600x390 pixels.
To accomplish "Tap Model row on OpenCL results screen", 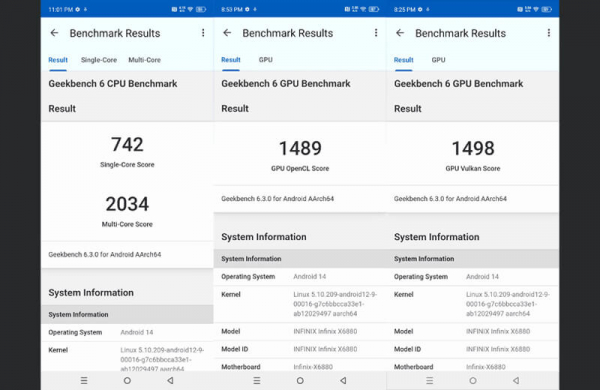I will [300, 331].
